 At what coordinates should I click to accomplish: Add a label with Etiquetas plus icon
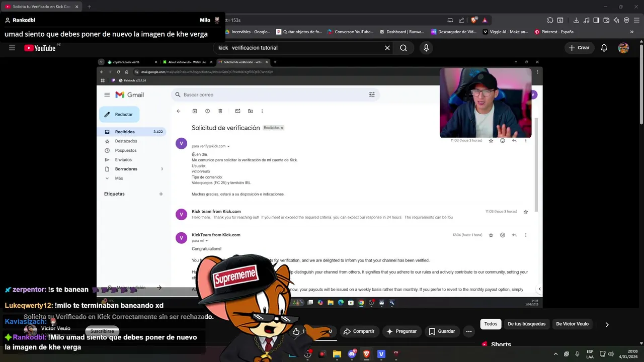(161, 194)
